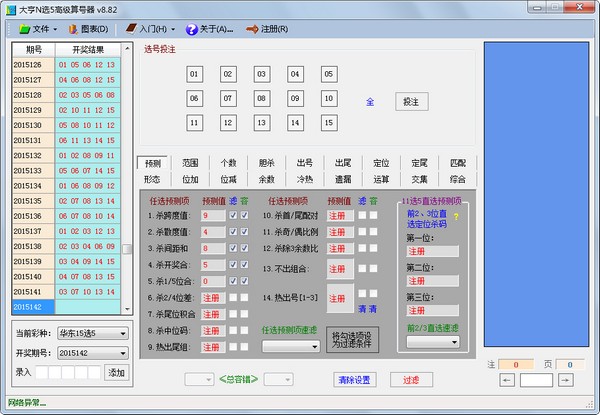Screen dimensions: 600x415
Task: Click the 第一位 registration field
Action: (432, 251)
